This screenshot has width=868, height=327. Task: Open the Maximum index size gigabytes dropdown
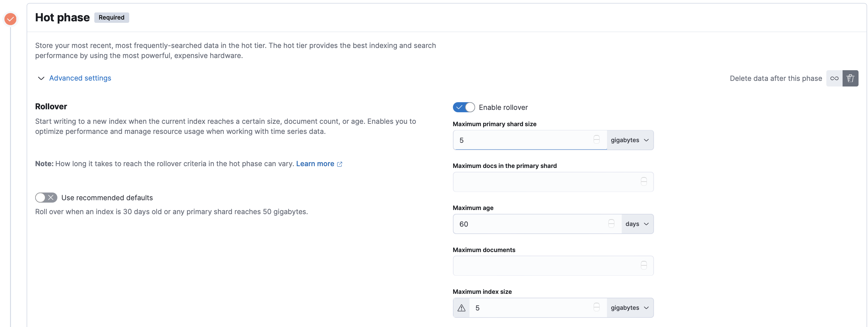[x=630, y=308]
